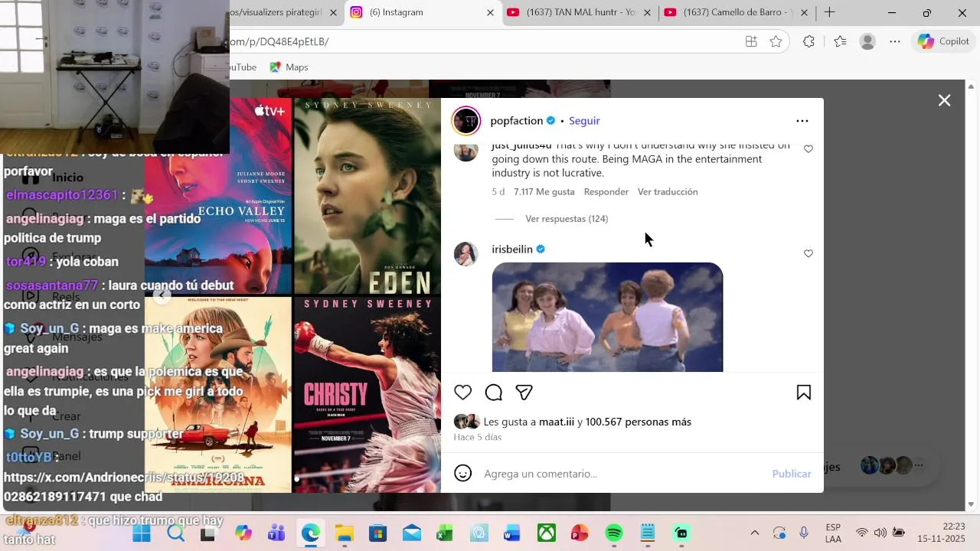Open 100.567 personas más likes list

pos(639,422)
